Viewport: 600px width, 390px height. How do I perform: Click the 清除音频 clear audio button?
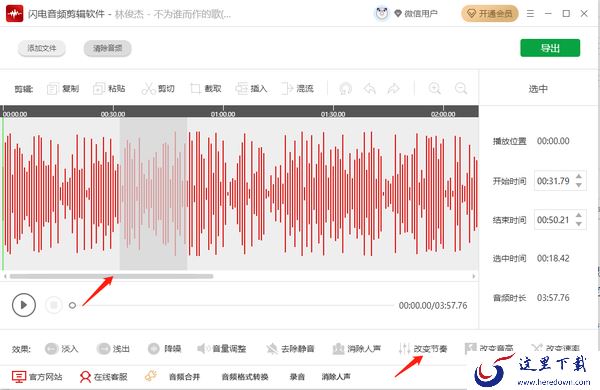pos(108,48)
